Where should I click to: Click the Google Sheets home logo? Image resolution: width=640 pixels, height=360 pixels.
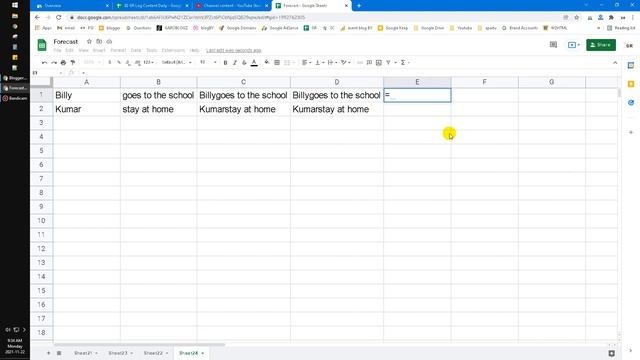pos(42,45)
